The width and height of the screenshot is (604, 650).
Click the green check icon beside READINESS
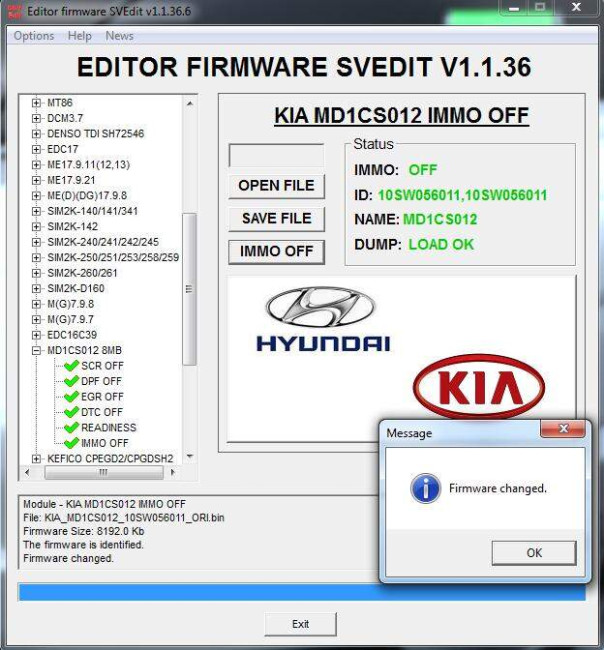coord(71,427)
